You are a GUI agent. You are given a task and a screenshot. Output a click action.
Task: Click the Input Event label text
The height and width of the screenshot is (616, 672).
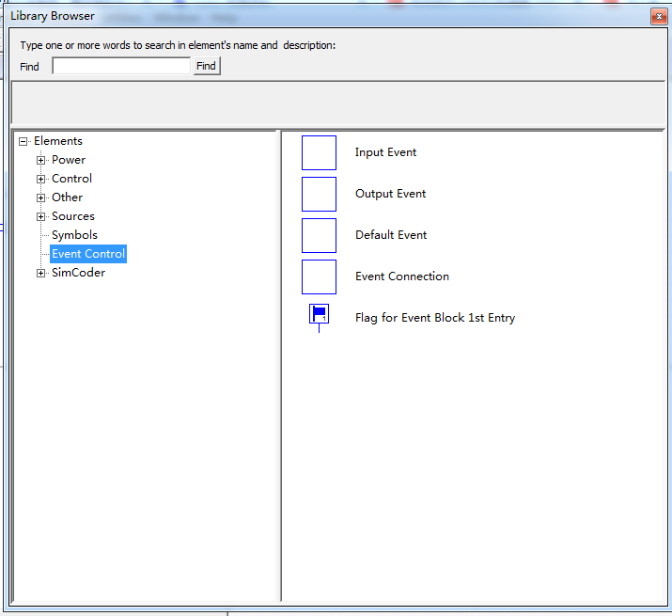pyautogui.click(x=385, y=152)
